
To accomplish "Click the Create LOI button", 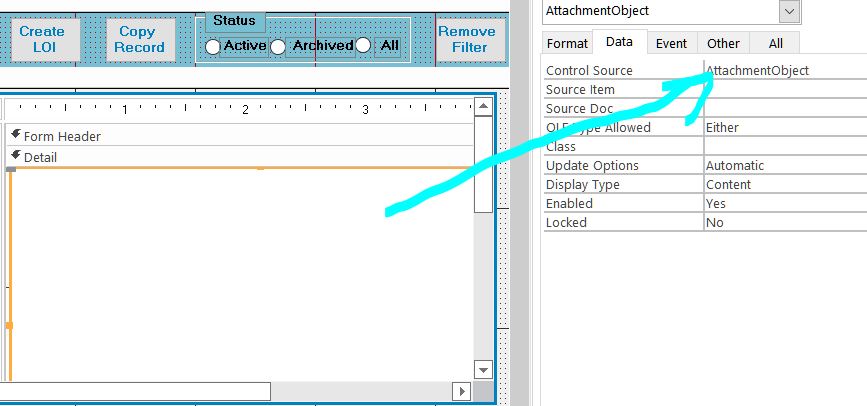I will (45, 39).
